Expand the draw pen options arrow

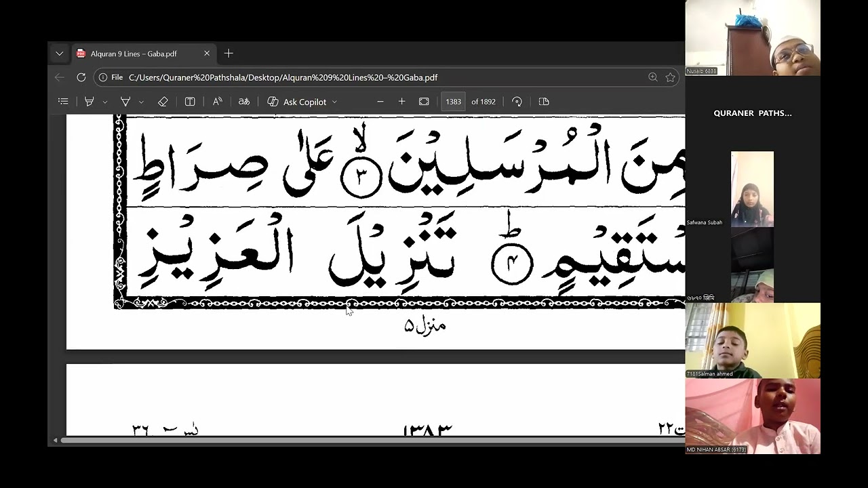(x=141, y=102)
